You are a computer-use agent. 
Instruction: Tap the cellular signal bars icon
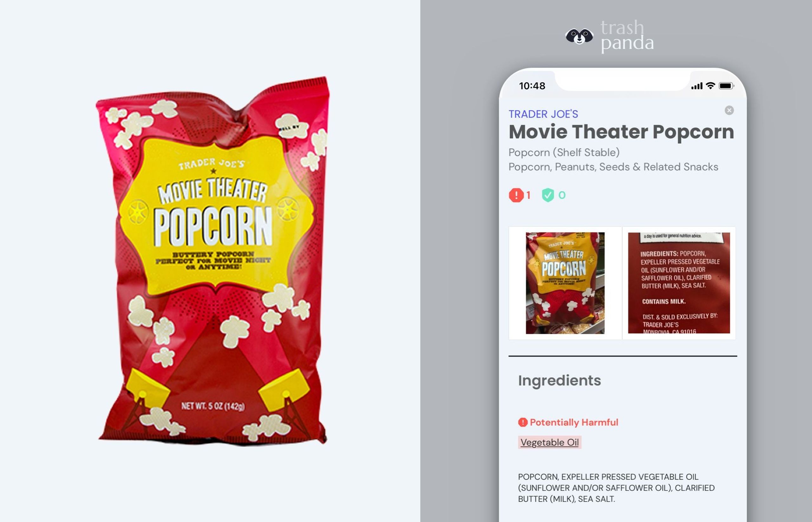696,86
